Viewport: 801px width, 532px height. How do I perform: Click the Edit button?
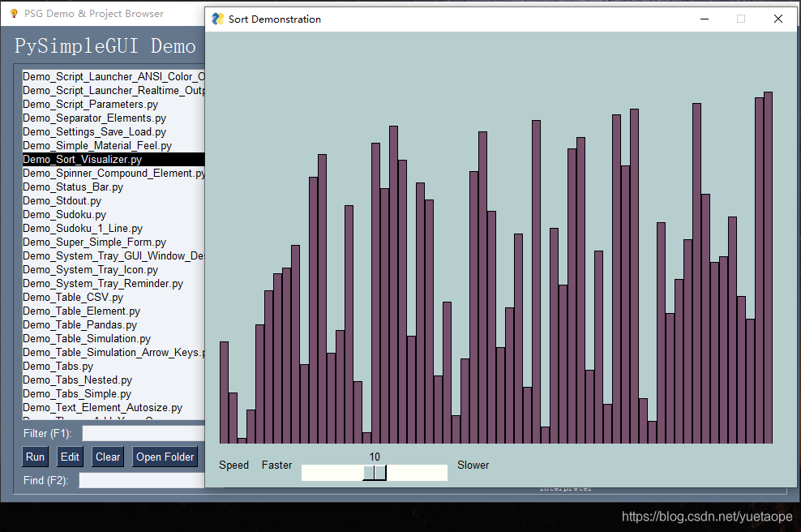point(70,457)
